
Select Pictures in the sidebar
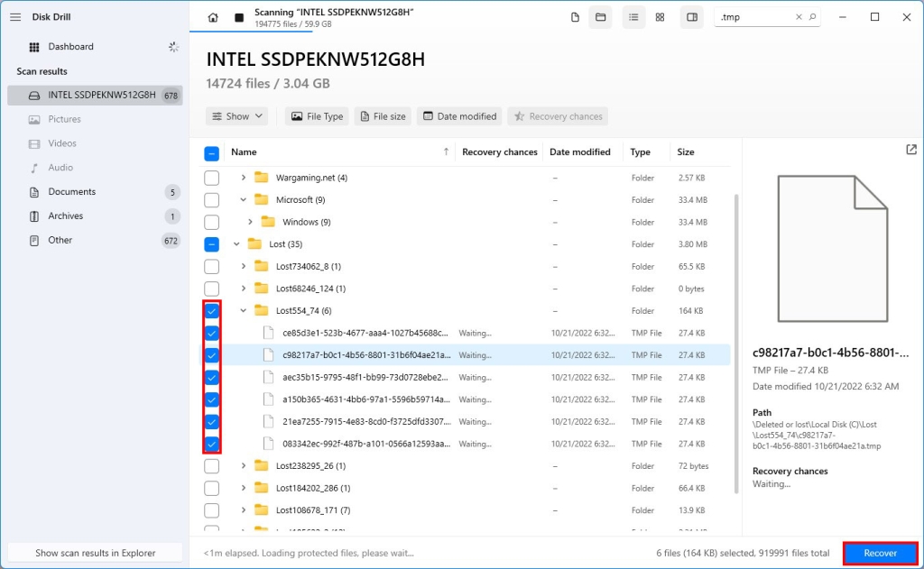[x=66, y=118]
